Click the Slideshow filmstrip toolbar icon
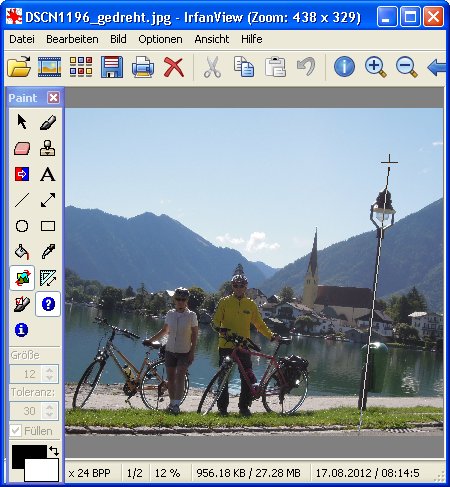This screenshot has width=450, height=487. [49, 67]
